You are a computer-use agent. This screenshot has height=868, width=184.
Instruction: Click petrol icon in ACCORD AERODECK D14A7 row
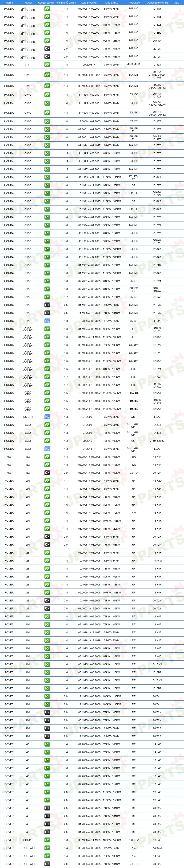click(x=47, y=9)
